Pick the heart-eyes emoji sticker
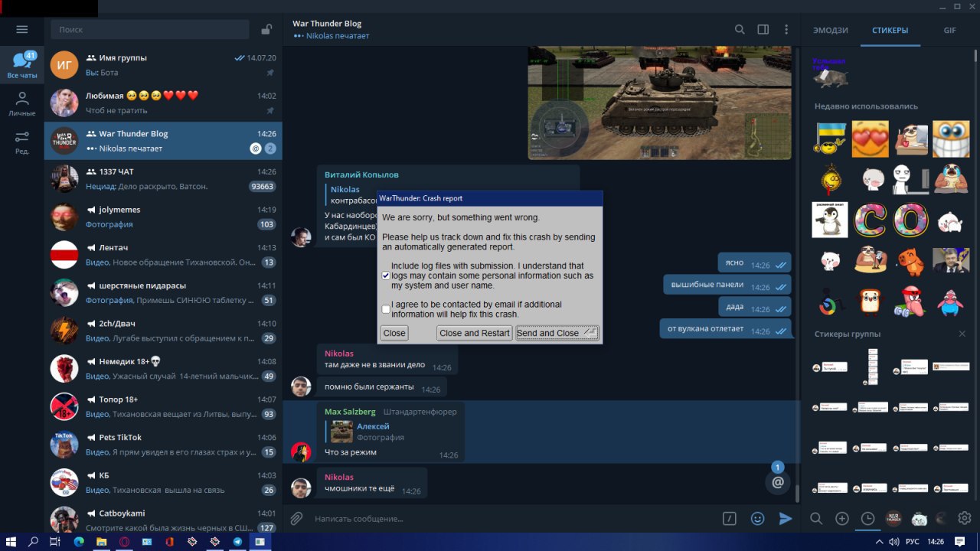This screenshot has height=551, width=980. tap(871, 139)
